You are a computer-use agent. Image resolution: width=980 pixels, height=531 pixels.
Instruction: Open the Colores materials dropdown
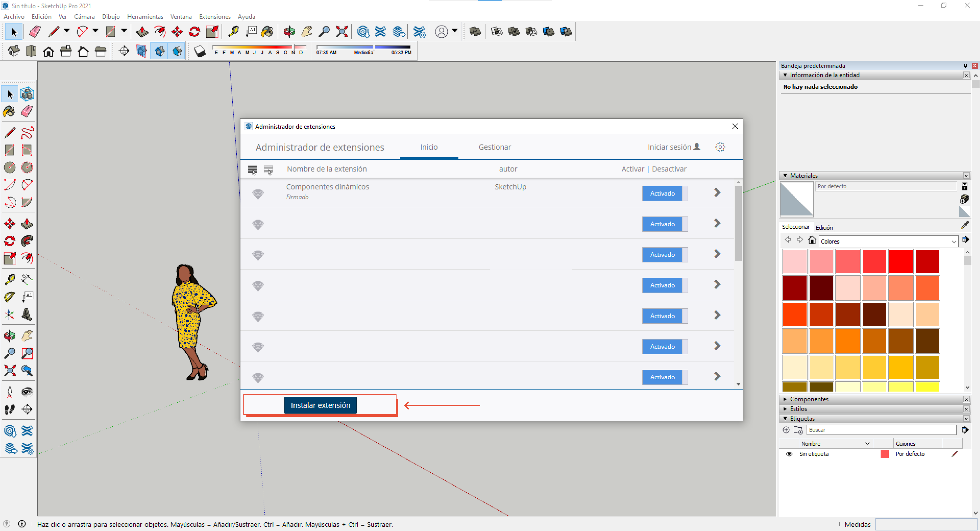tap(888, 241)
